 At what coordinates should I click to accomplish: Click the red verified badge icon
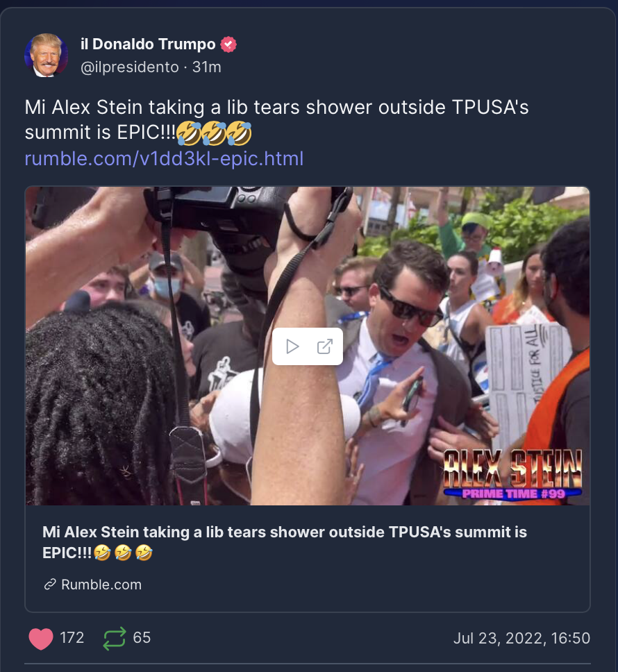click(228, 44)
